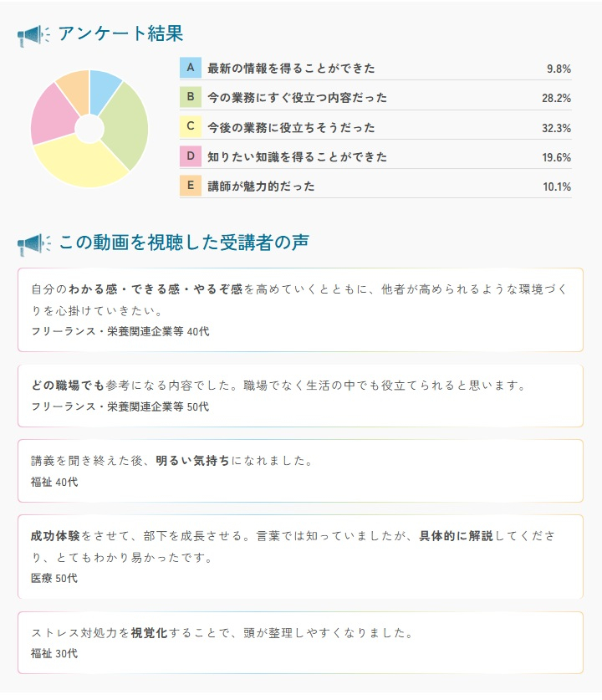Click the yellow C legend badge
Image resolution: width=602 pixels, height=700 pixels.
[191, 126]
